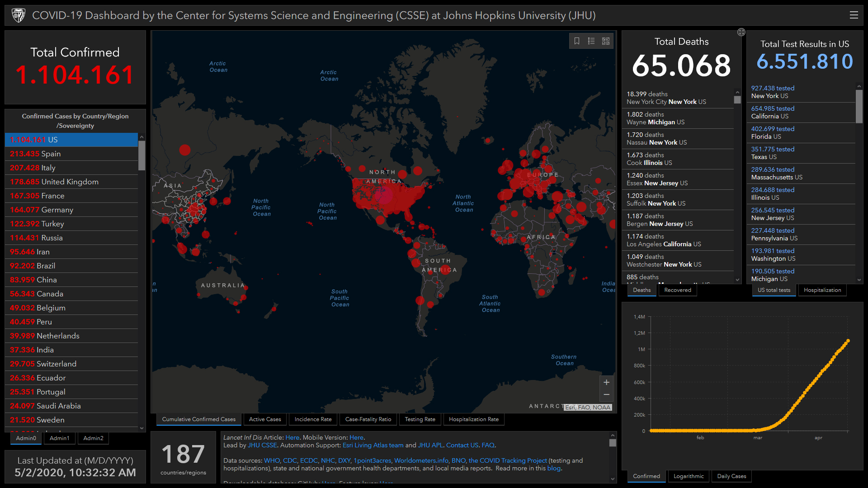
Task: Click scroll-down arrow in info text panel
Action: click(x=613, y=479)
